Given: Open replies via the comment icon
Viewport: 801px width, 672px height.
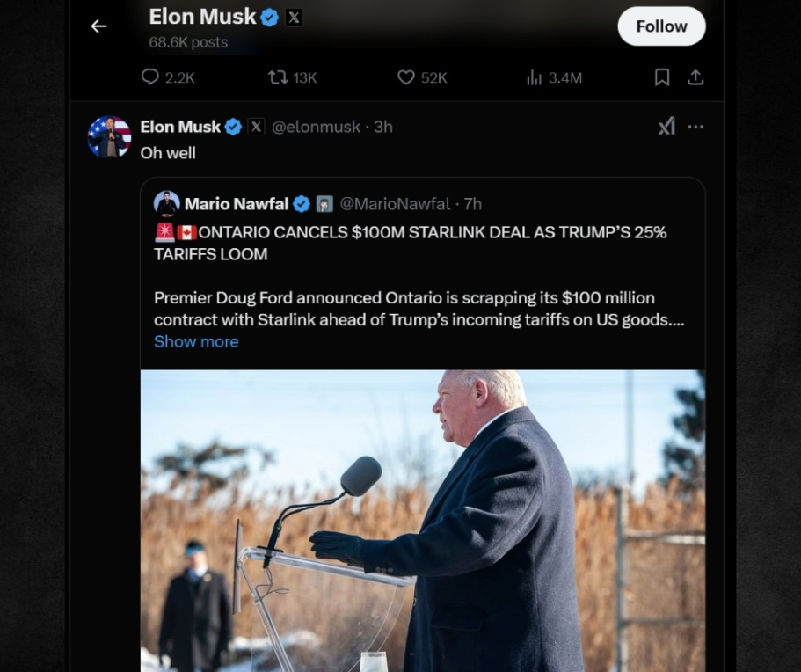Looking at the screenshot, I should pos(150,77).
